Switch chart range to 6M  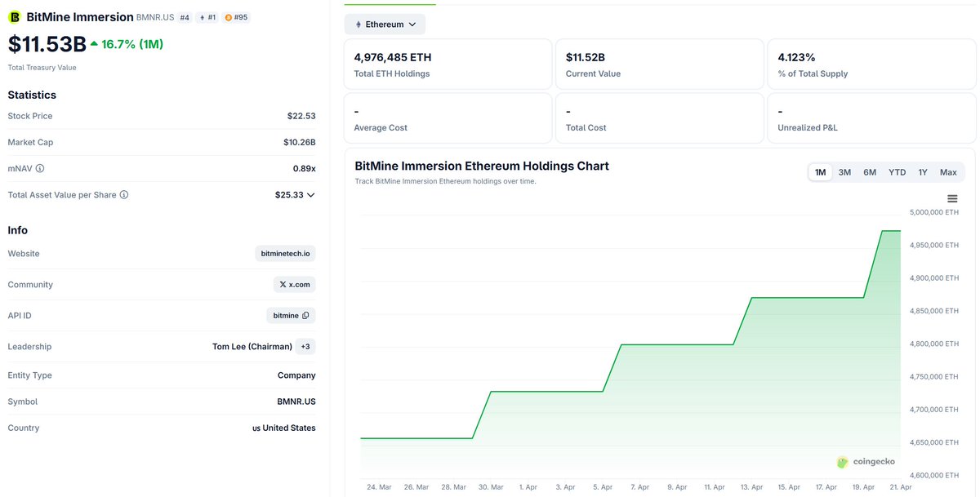point(870,172)
